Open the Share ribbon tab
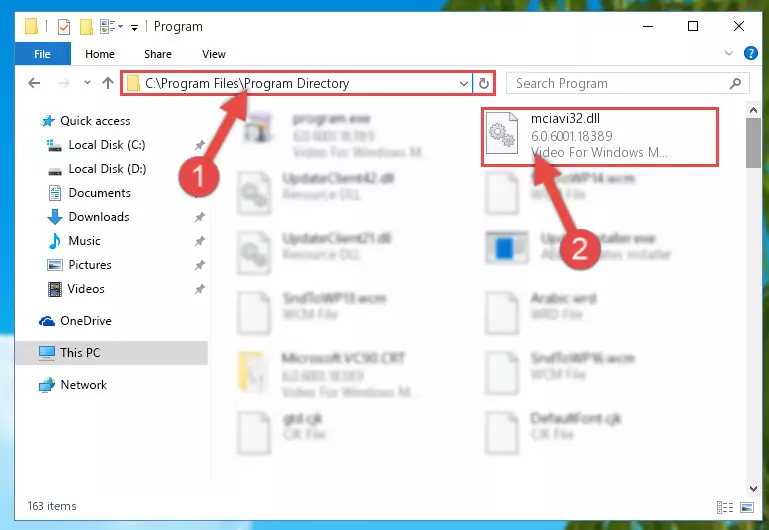The width and height of the screenshot is (769, 530). (157, 54)
